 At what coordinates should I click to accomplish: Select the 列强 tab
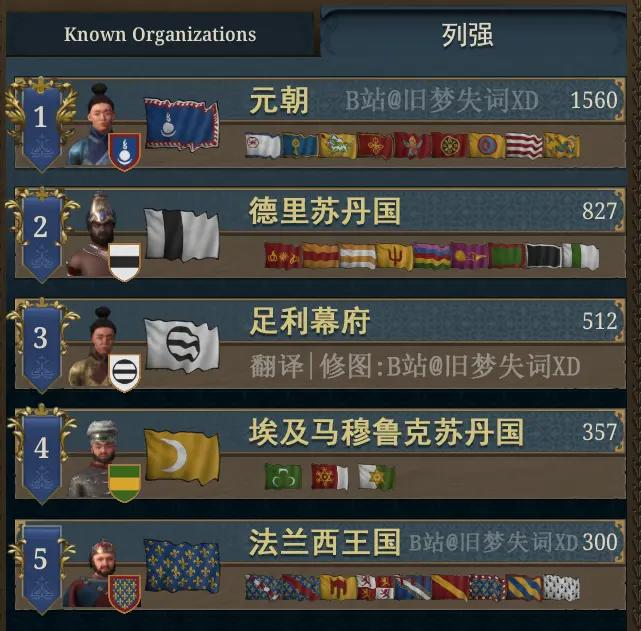click(468, 35)
